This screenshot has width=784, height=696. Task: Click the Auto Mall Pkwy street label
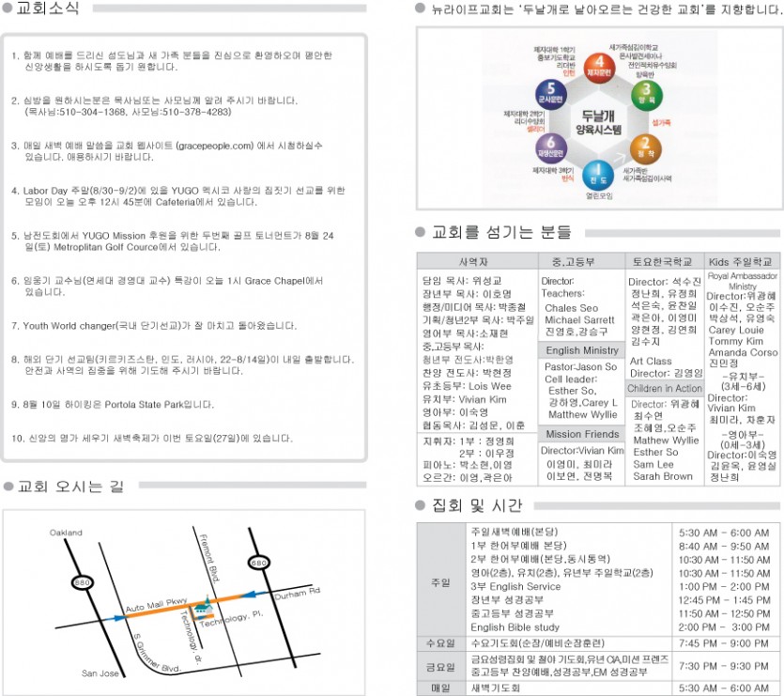(157, 605)
